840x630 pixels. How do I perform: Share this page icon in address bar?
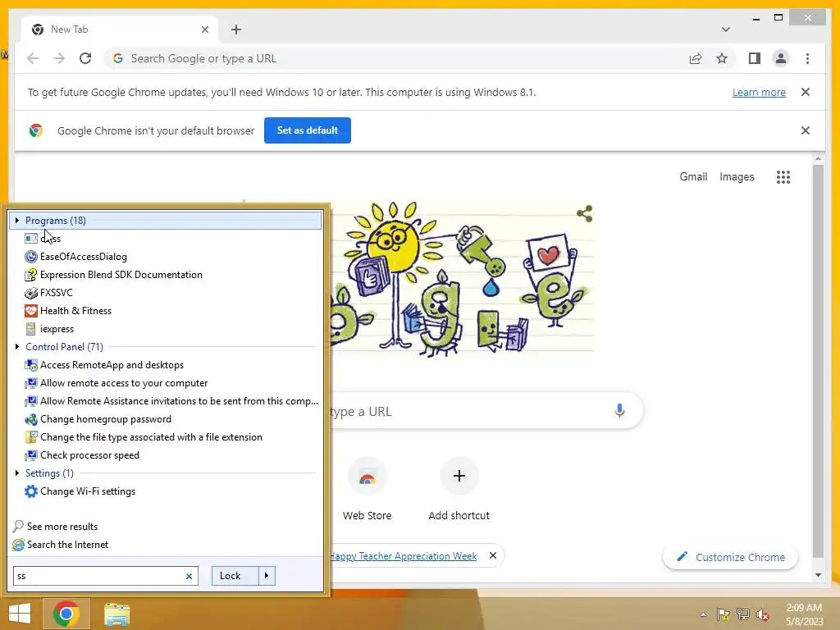[x=696, y=58]
